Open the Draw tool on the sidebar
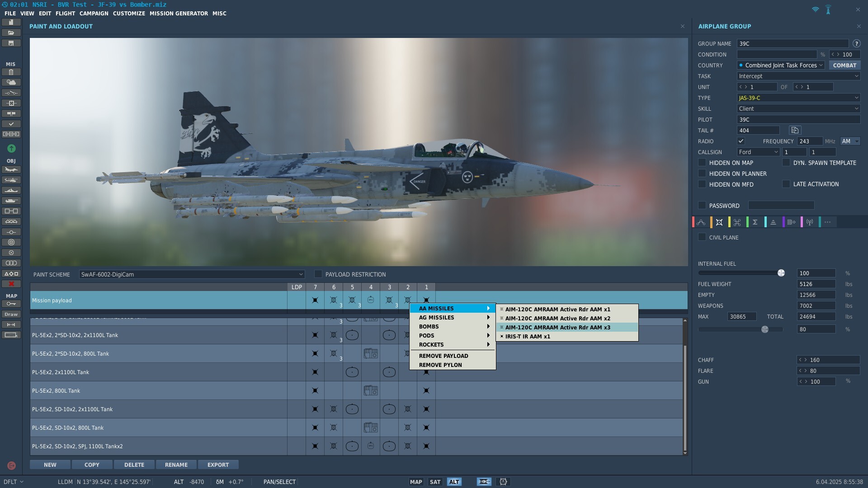 11,314
